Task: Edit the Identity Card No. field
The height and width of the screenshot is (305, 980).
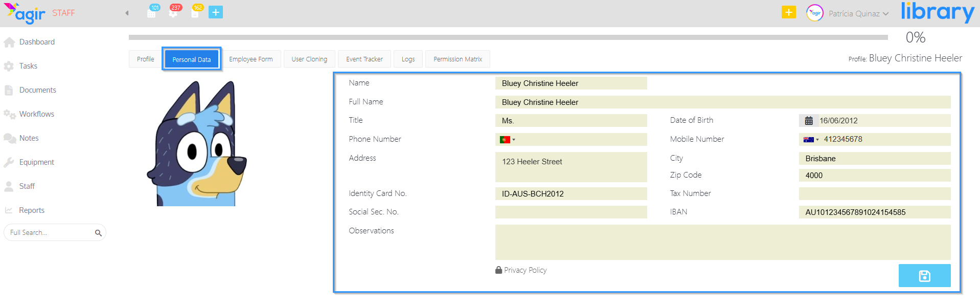Action: tap(571, 194)
